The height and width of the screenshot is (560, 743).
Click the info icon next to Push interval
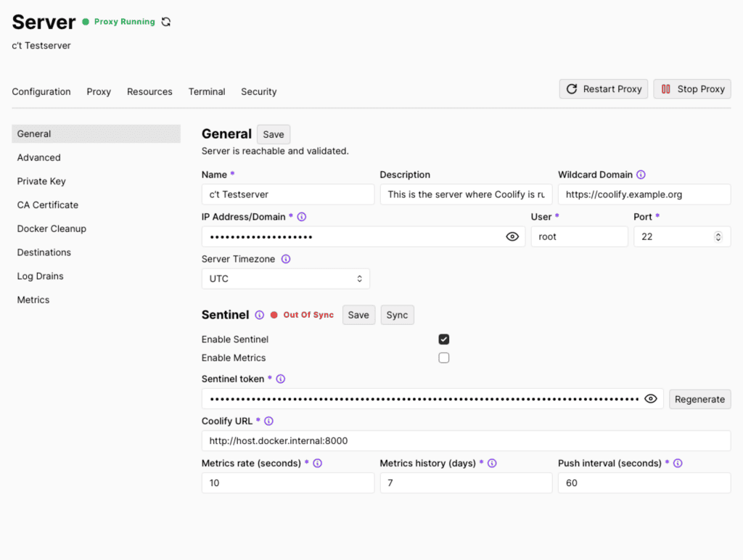(x=678, y=463)
